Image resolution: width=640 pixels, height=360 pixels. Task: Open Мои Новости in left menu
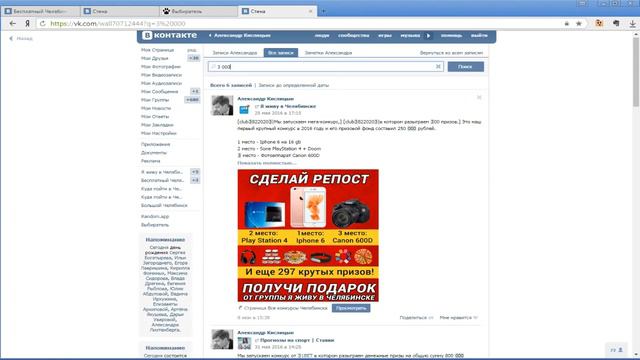pyautogui.click(x=156, y=108)
